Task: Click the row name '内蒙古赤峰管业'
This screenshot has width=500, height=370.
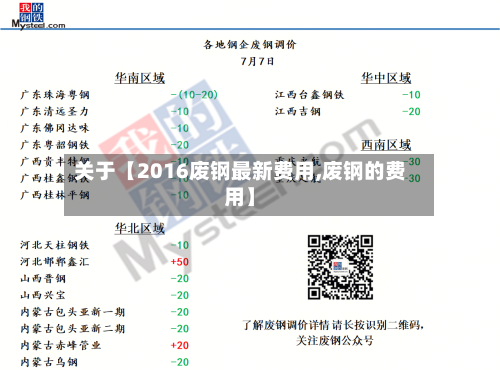Action: pos(61,345)
